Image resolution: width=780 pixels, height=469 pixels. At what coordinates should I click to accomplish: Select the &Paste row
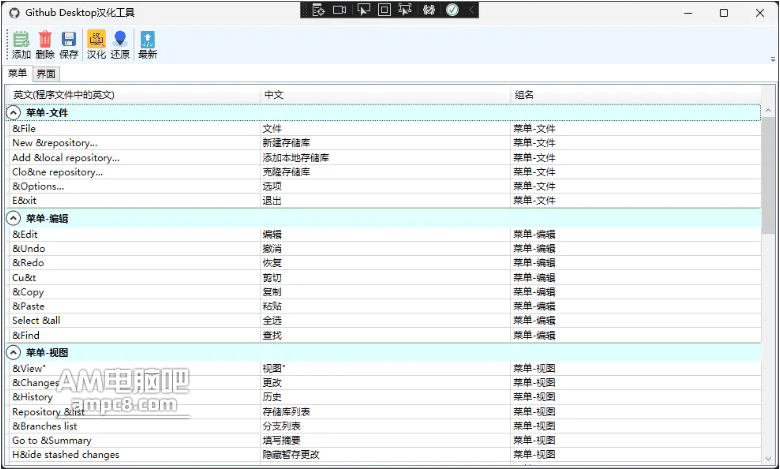pyautogui.click(x=384, y=306)
